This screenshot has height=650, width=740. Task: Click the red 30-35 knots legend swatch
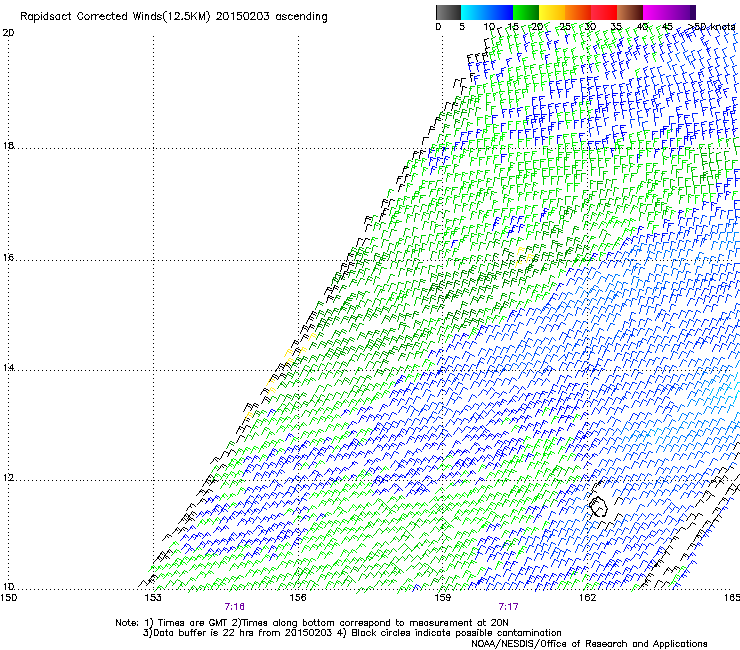[x=604, y=12]
